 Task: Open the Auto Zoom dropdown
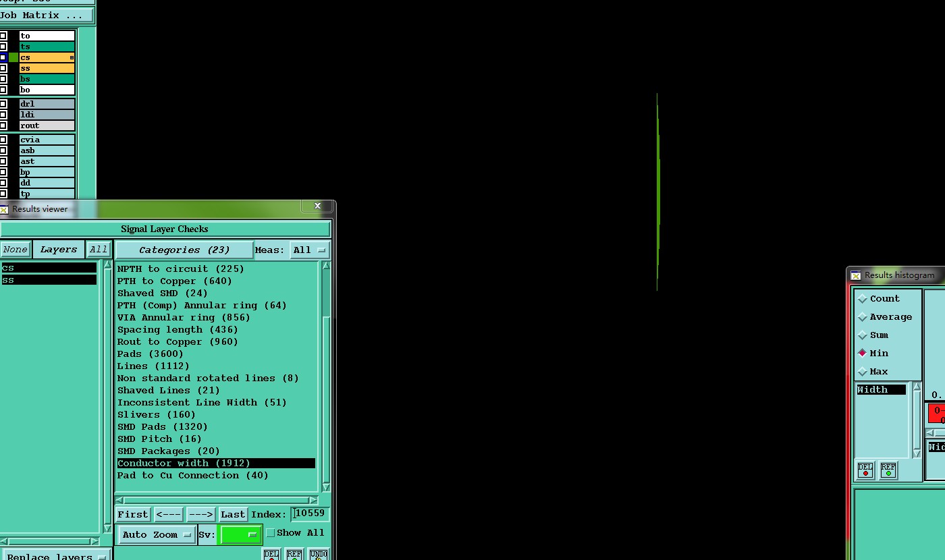point(157,534)
